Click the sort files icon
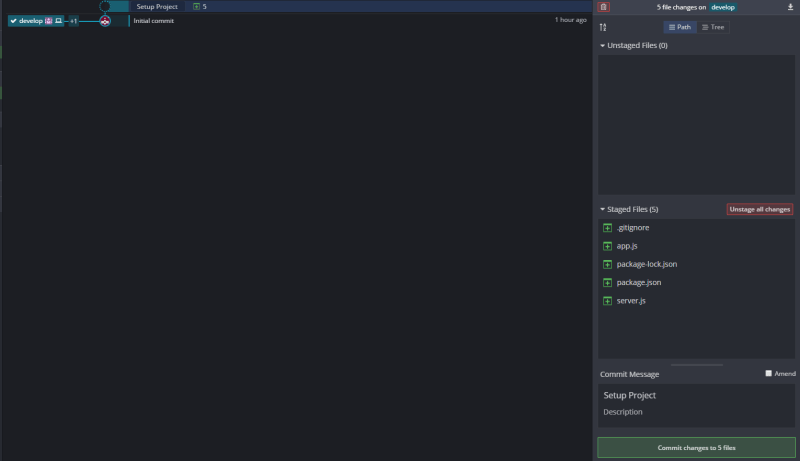 pos(603,28)
